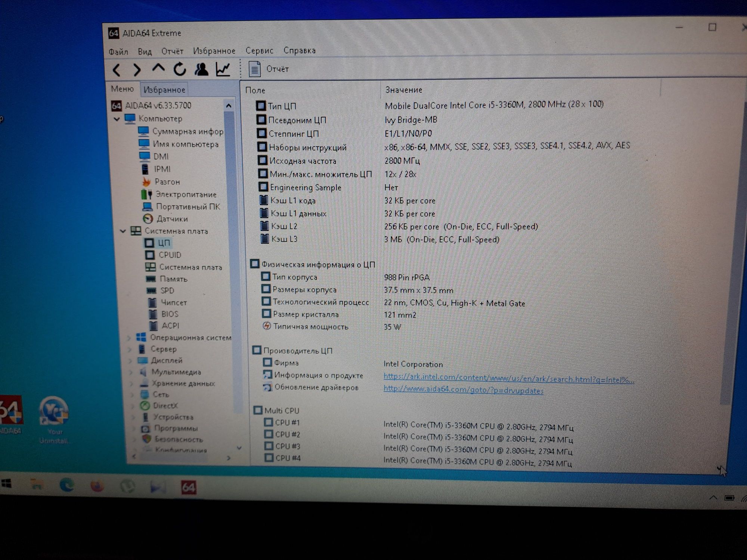This screenshot has width=747, height=560.
Task: Open the ACPI tree item
Action: click(x=164, y=326)
